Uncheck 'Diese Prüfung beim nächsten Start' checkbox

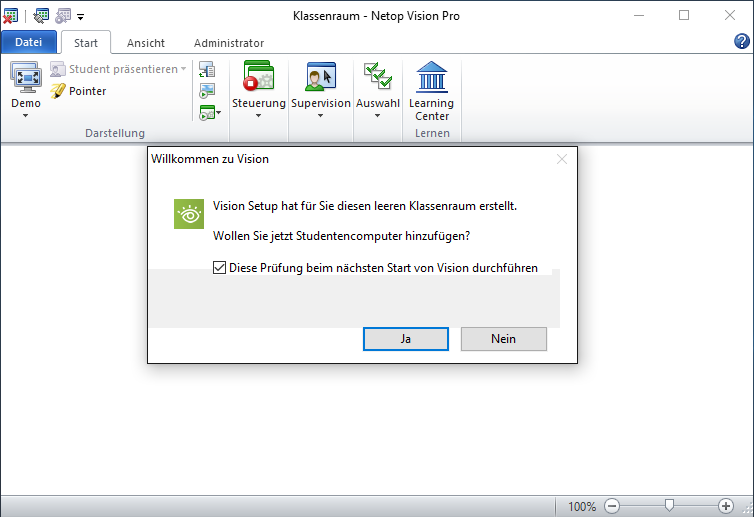220,268
